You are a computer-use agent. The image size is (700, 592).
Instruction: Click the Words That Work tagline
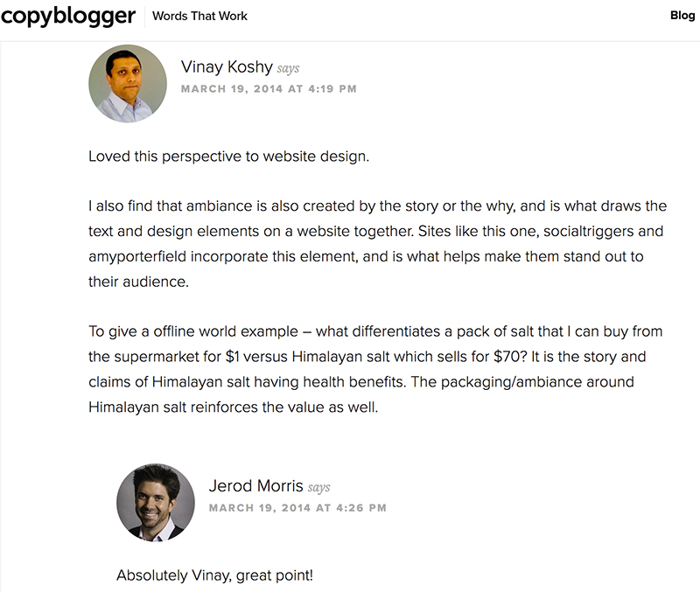coord(199,16)
